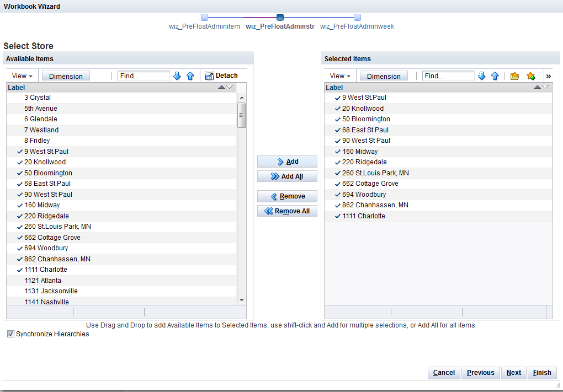
Task: Select 7 Westland in Available Items
Action: pyautogui.click(x=121, y=130)
